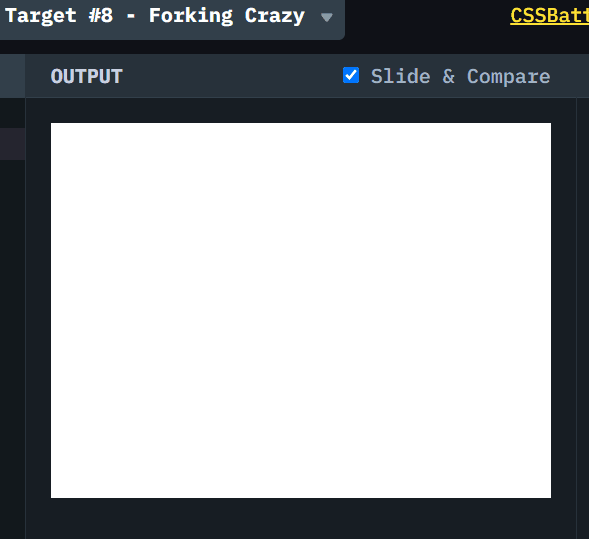The image size is (589, 539).
Task: Click the gray triangle arrow beside Forking Crazy
Action: pyautogui.click(x=327, y=17)
